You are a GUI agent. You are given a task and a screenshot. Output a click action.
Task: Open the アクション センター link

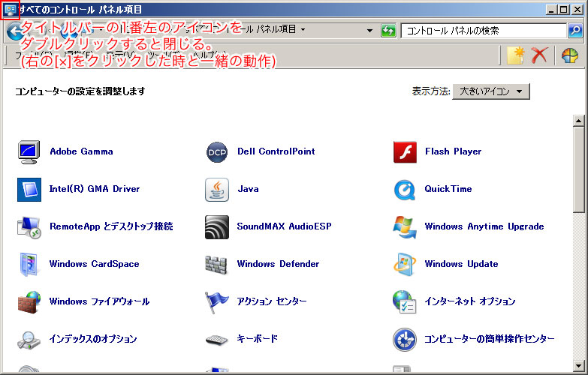272,301
